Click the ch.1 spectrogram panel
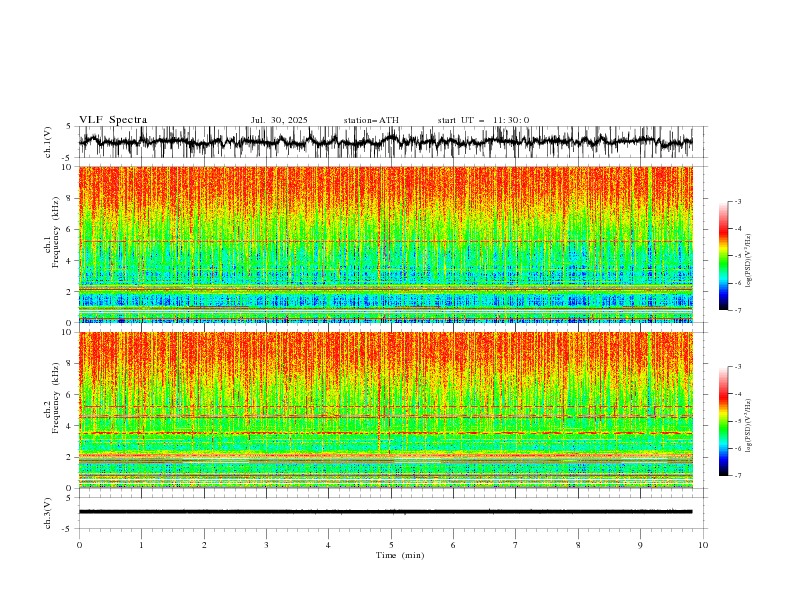Image resolution: width=792 pixels, height=612 pixels. coord(385,244)
